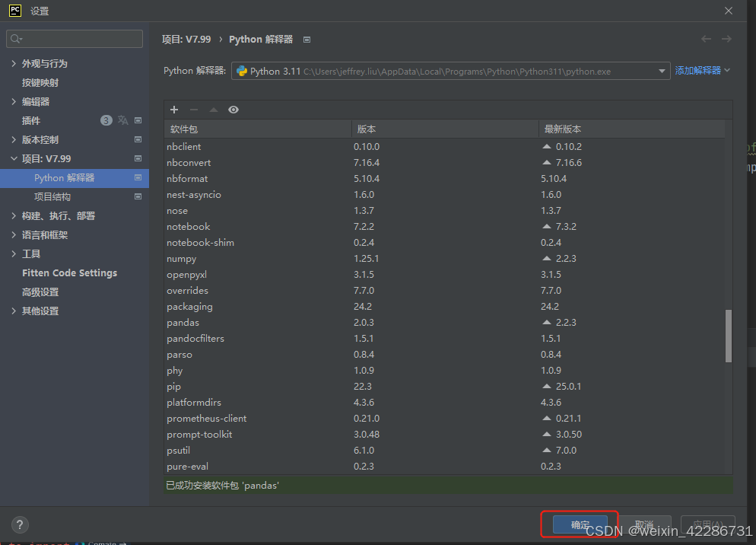Click the package list vertical scrollbar thumb
The image size is (756, 545).
(729, 336)
